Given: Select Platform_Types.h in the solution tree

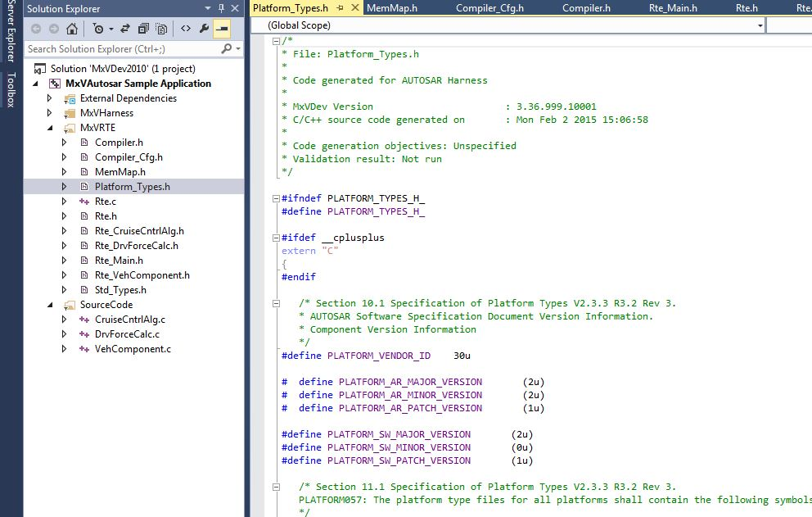Looking at the screenshot, I should [x=132, y=187].
